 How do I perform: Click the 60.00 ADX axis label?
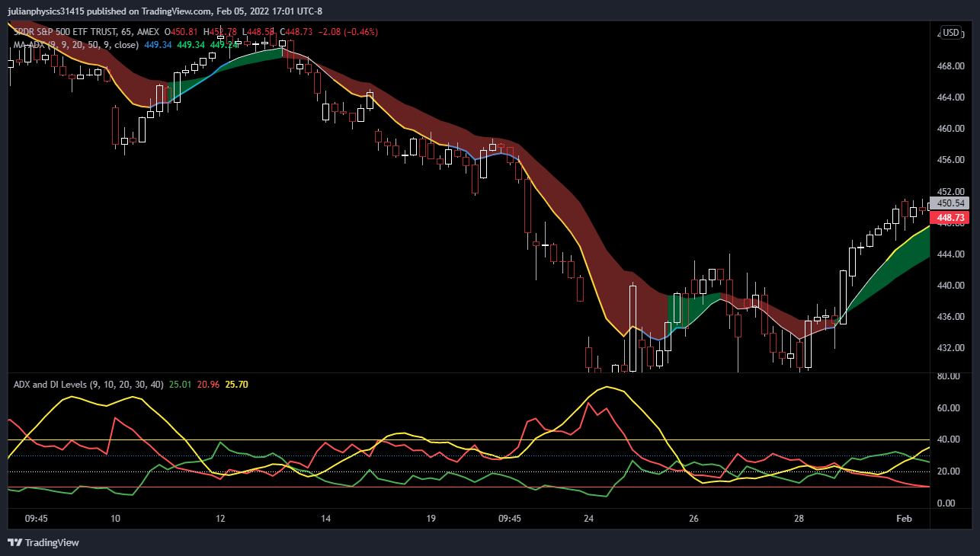[x=948, y=408]
